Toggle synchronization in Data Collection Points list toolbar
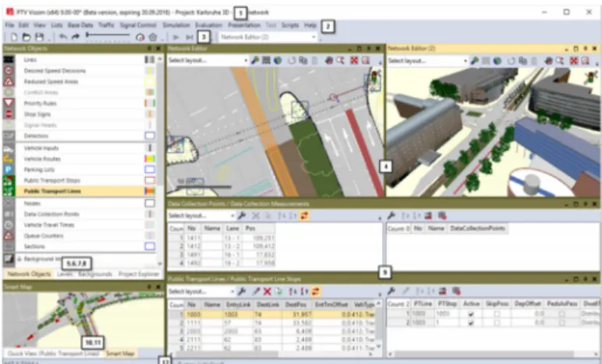Screen dimensions: 602x364 (304, 216)
